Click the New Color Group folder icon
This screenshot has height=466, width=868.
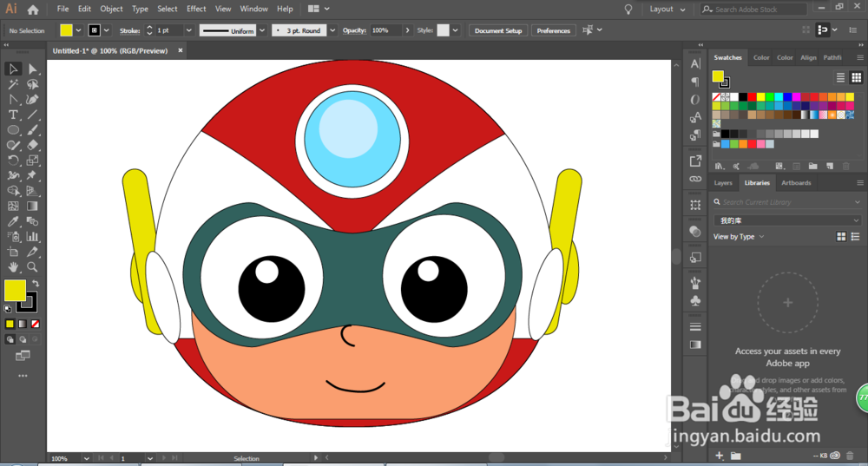click(812, 166)
